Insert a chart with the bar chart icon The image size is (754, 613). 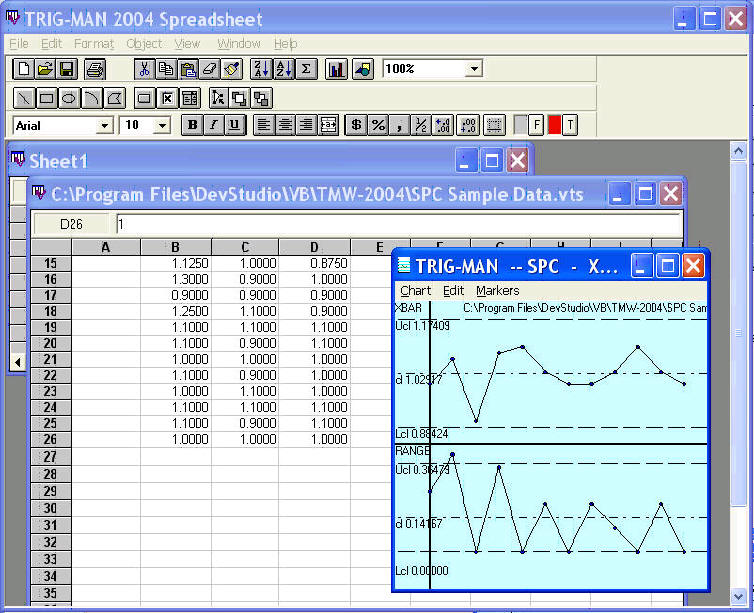point(337,69)
